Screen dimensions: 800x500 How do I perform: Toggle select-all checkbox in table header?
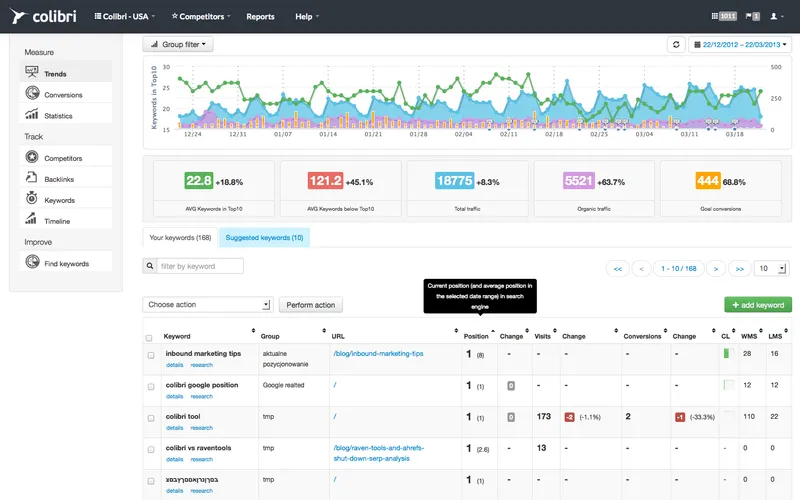[x=149, y=338]
